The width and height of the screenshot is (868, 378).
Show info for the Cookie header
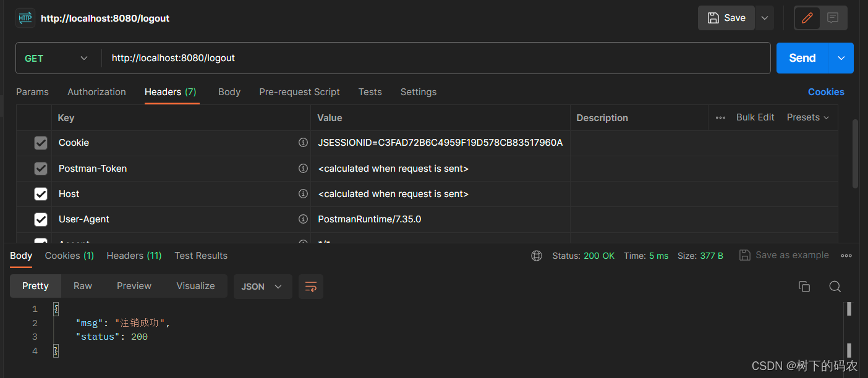303,143
